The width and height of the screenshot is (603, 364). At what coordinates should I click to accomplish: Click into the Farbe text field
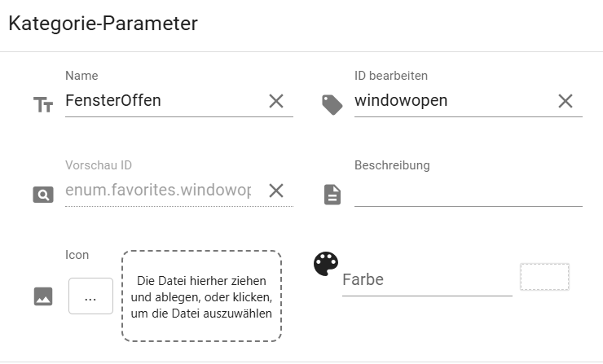(426, 280)
